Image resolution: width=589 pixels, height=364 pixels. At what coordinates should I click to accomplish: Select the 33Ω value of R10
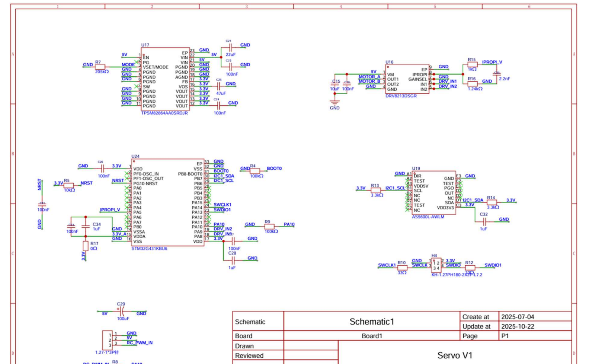pos(402,273)
